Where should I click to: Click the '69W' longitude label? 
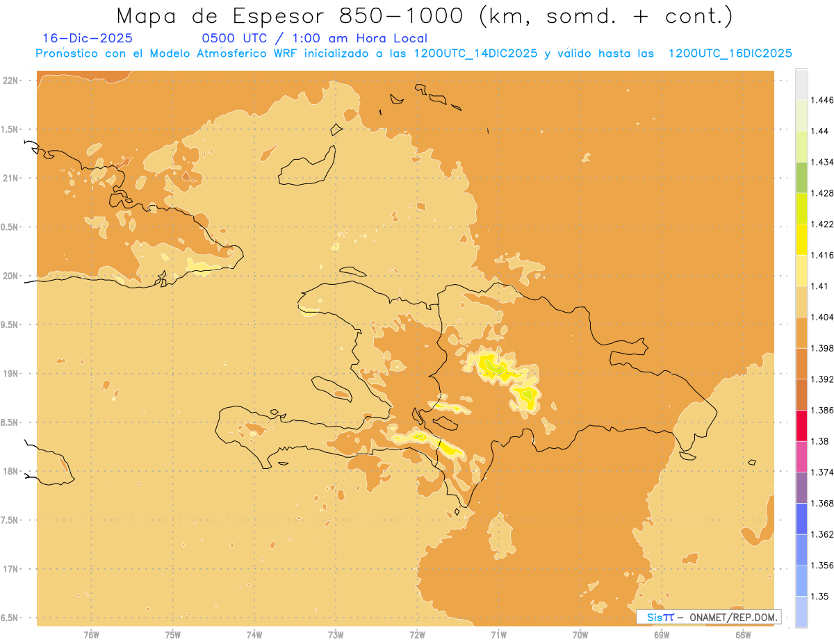(662, 635)
